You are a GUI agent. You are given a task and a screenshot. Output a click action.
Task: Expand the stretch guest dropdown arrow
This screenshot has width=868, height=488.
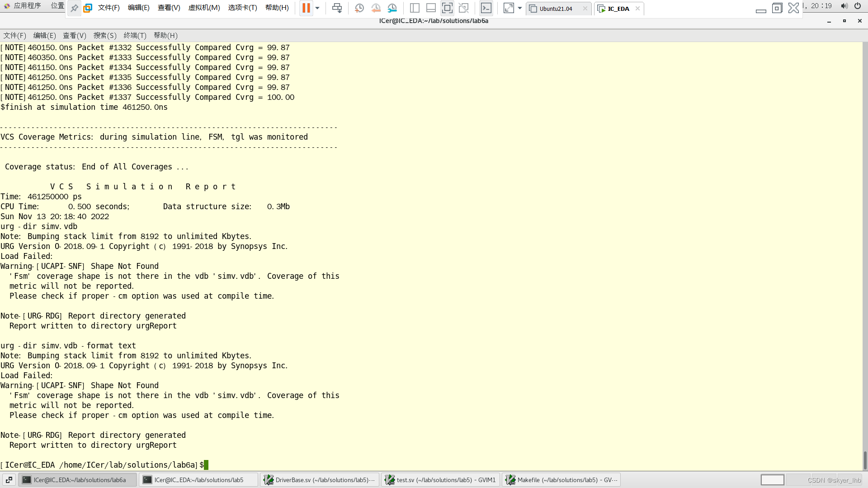coord(520,8)
